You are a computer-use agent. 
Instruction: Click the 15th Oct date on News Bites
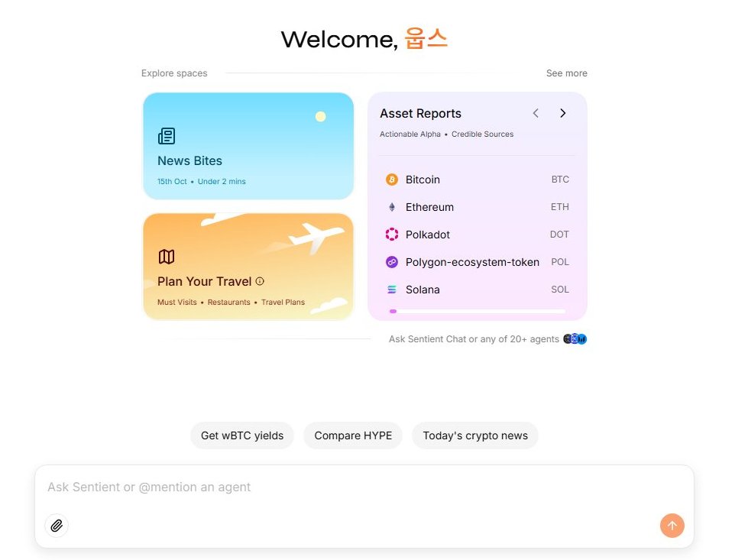[x=172, y=181]
